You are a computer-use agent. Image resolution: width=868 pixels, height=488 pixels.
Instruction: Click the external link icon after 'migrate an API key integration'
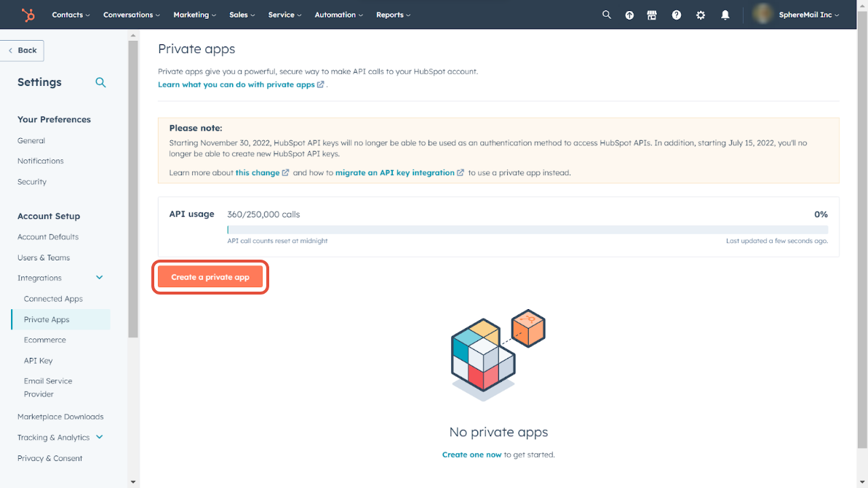[x=461, y=172]
